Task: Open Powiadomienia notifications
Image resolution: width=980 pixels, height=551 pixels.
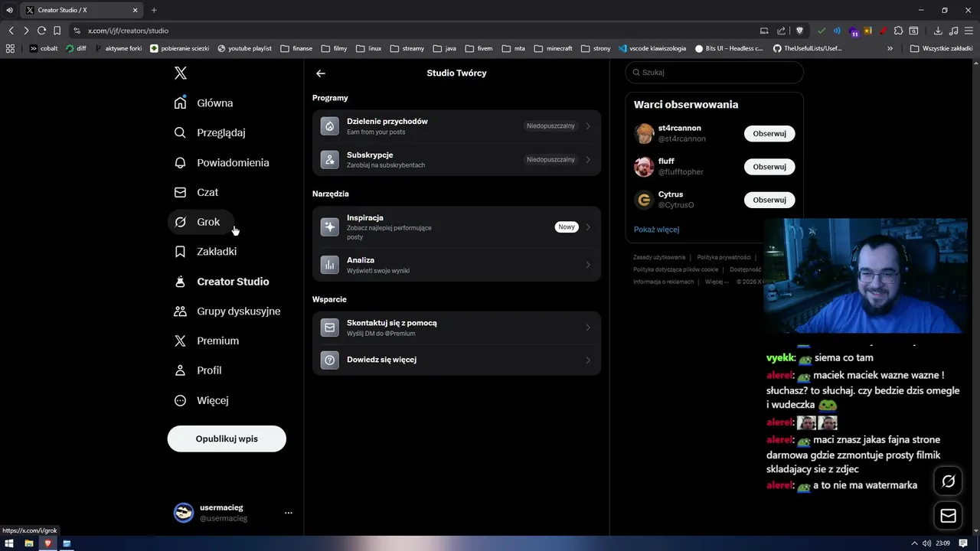Action: (221, 162)
